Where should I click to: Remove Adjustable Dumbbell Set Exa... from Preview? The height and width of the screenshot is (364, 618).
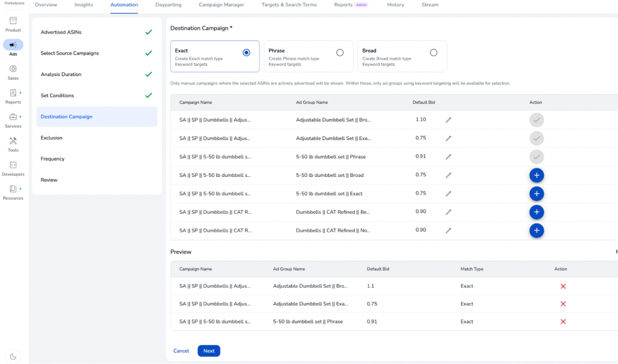pos(563,304)
